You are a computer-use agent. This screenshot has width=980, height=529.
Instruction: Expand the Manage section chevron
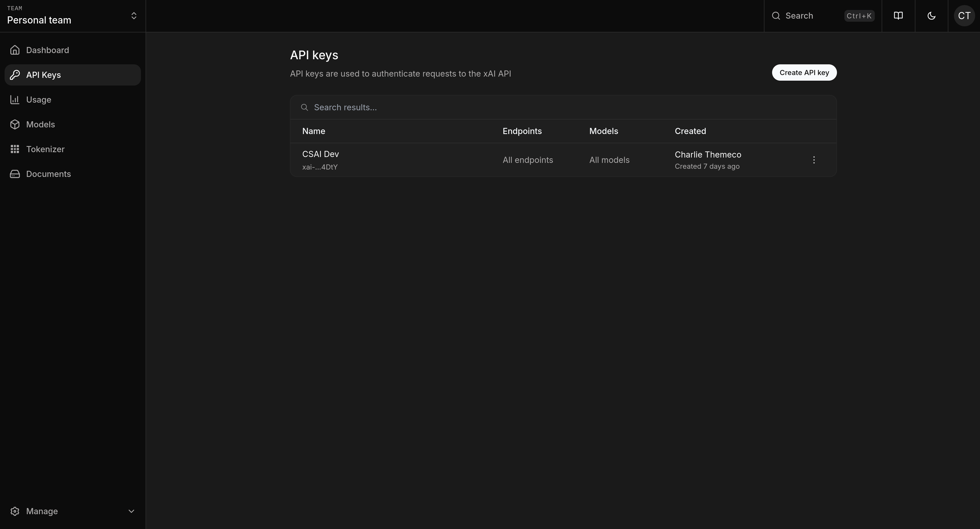click(x=131, y=511)
